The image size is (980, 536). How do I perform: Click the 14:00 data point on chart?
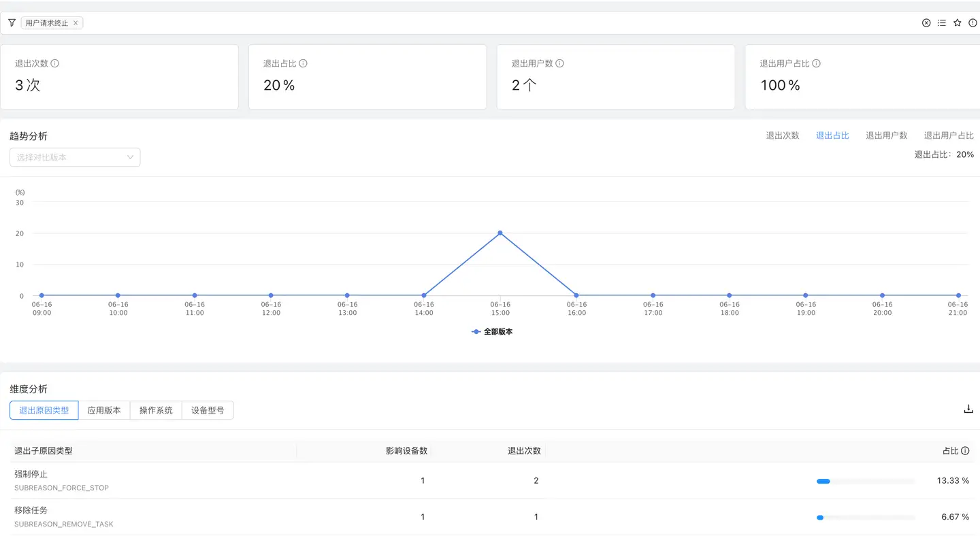click(424, 295)
